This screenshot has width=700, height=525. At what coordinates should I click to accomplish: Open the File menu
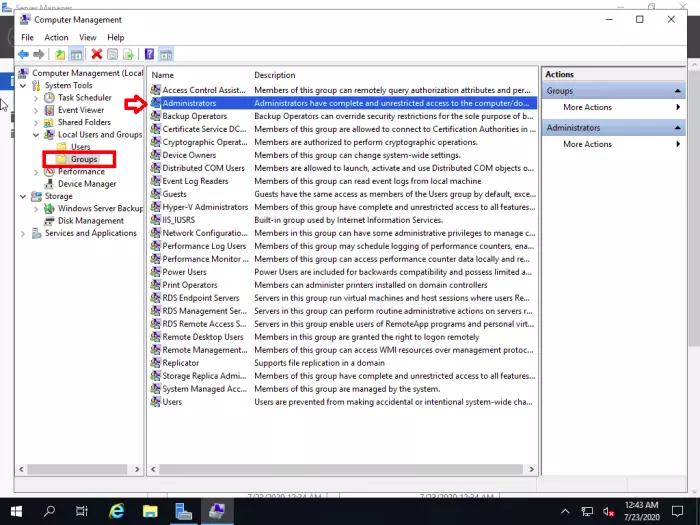[27, 38]
